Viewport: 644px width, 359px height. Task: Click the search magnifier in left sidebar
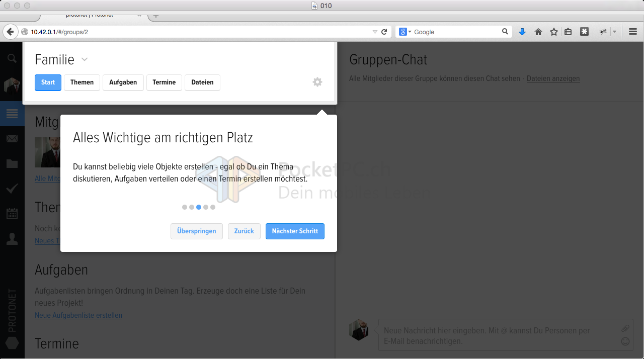point(12,59)
